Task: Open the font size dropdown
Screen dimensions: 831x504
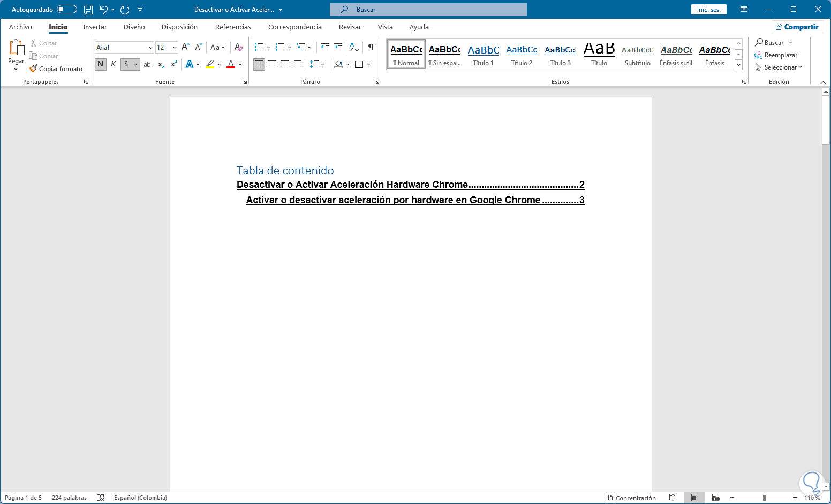Action: click(x=175, y=48)
